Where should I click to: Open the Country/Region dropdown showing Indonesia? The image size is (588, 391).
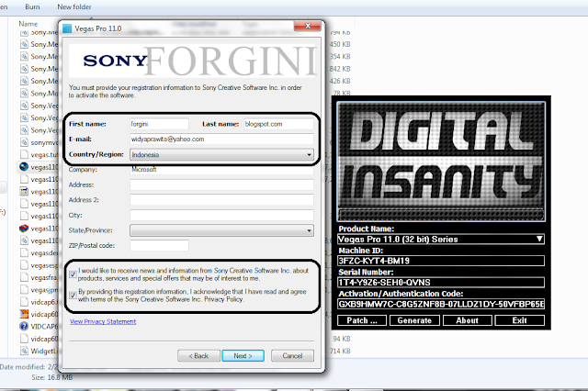pos(221,155)
